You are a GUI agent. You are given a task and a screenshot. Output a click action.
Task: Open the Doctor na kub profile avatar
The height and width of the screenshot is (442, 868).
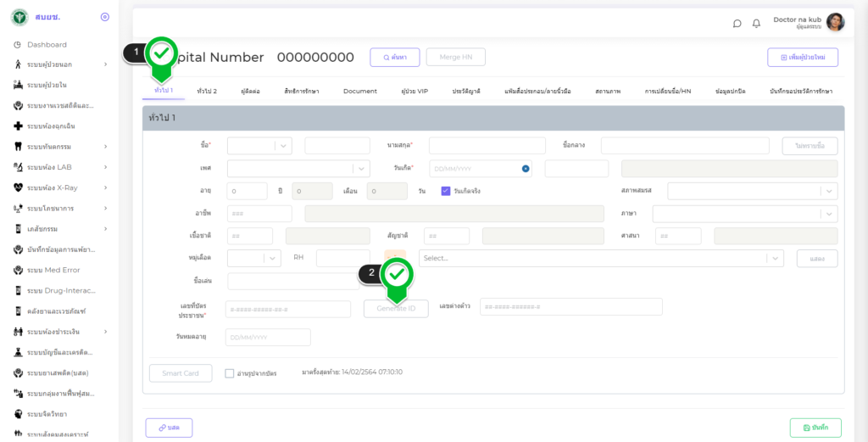tap(835, 22)
